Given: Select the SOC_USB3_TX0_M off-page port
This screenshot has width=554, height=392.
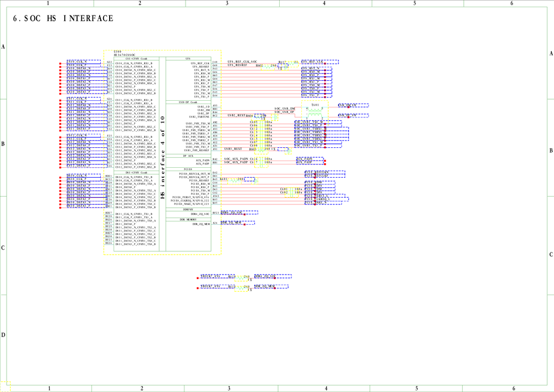Looking at the screenshot, I should (318, 122).
